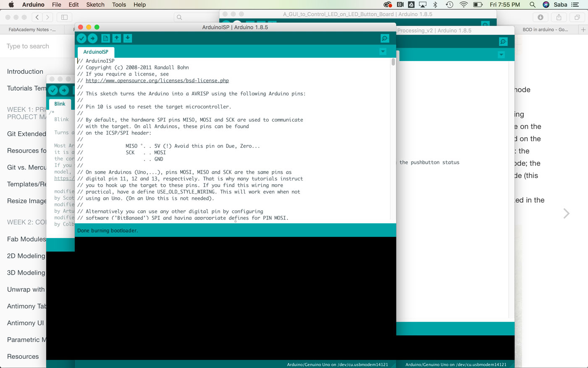The width and height of the screenshot is (588, 368).
Task: Click the Safari address search field
Action: coord(197,17)
